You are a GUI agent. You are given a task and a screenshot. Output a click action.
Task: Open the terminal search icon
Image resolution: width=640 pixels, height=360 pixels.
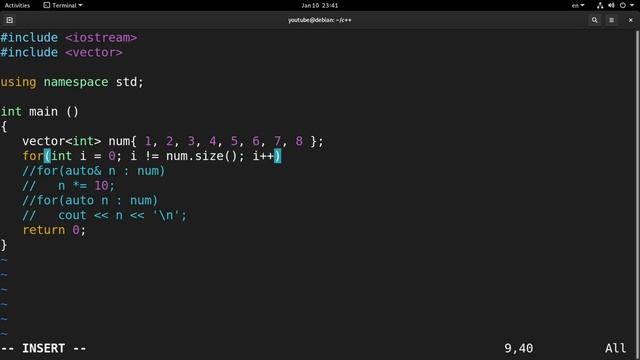(x=595, y=20)
